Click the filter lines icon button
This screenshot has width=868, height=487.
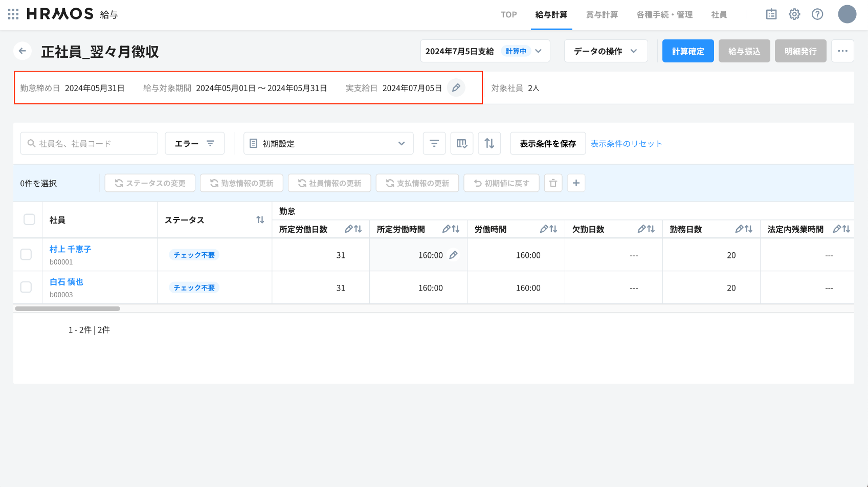(434, 144)
